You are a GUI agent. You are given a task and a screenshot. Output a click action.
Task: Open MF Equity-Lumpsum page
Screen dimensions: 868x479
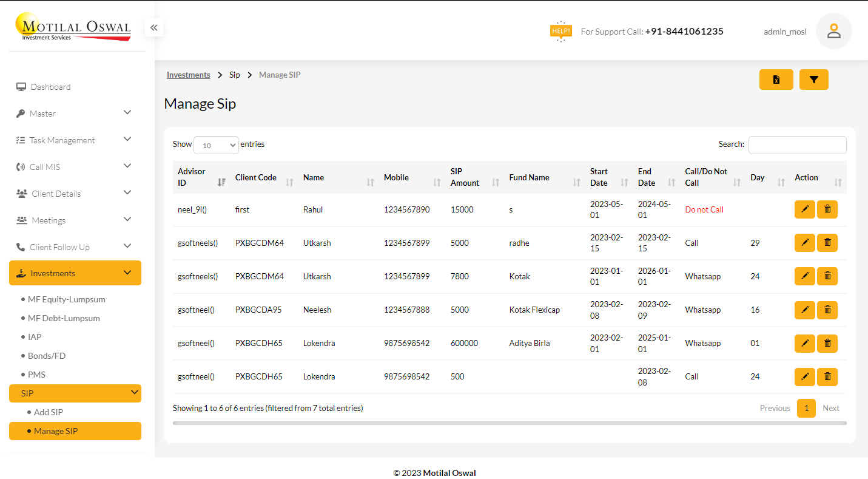coord(67,299)
